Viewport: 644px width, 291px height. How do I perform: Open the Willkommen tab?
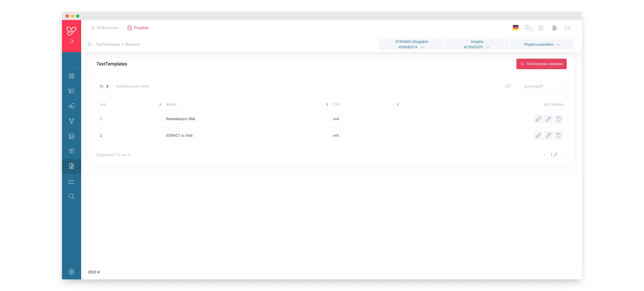105,28
